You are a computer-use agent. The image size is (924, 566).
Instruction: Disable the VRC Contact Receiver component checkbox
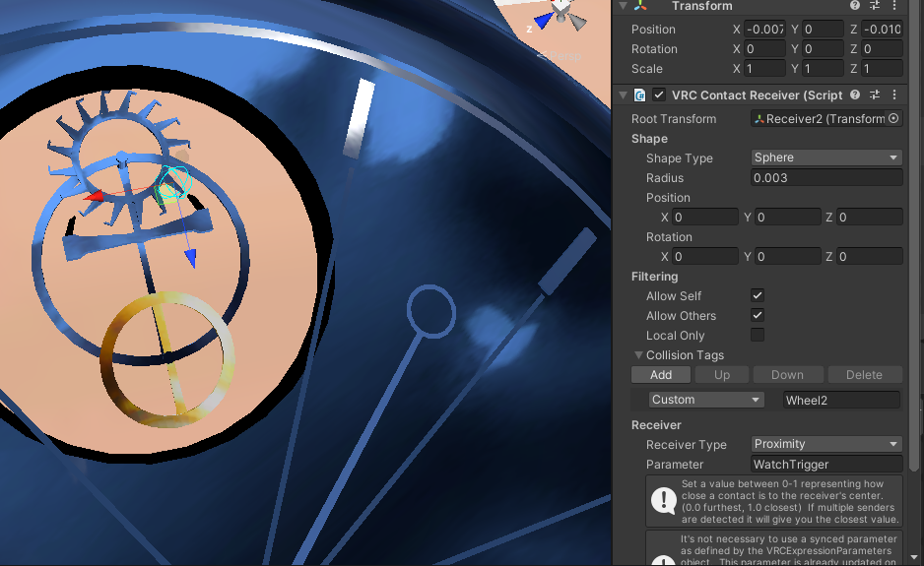click(659, 95)
